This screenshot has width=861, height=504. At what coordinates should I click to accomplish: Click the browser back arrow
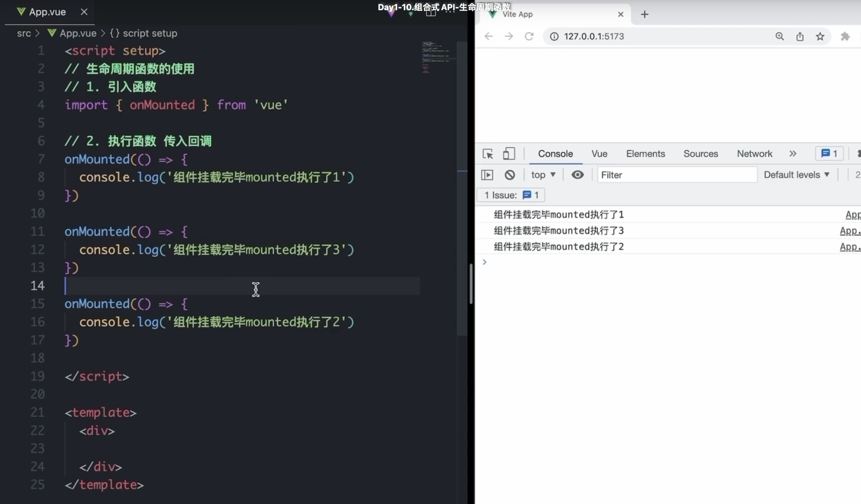tap(488, 36)
